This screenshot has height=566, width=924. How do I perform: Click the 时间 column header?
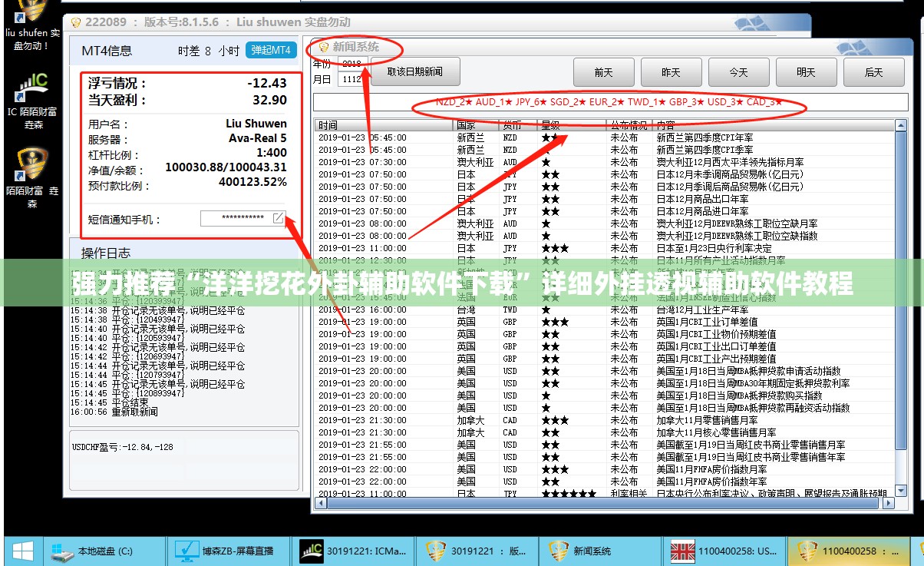coord(384,125)
